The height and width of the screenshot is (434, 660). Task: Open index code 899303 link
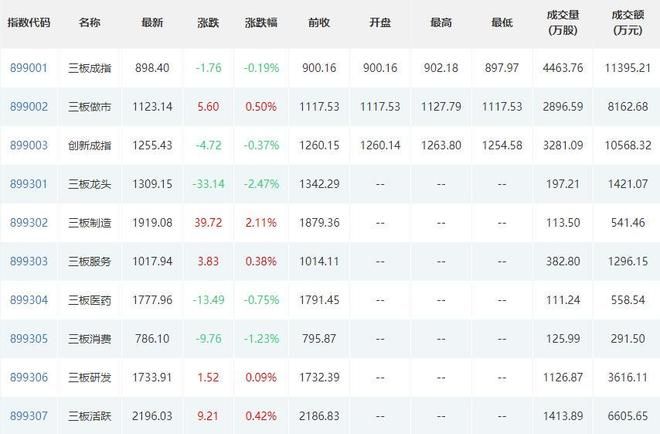coord(29,261)
